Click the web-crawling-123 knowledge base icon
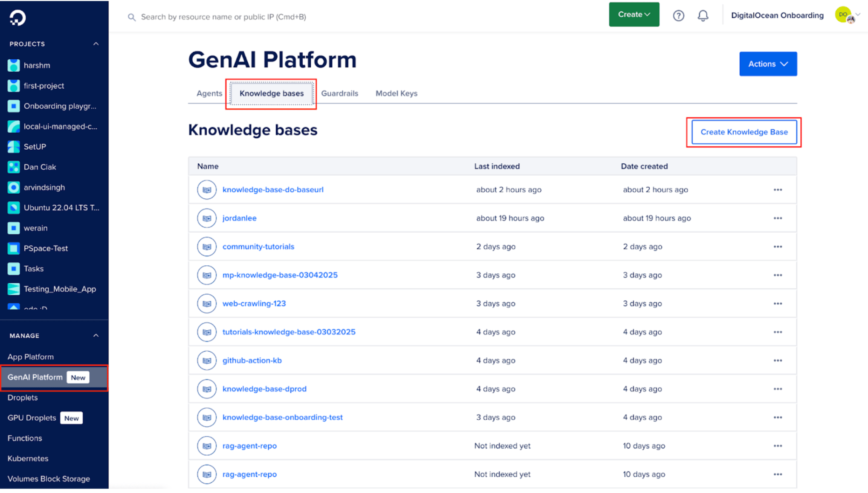868x493 pixels. click(207, 304)
